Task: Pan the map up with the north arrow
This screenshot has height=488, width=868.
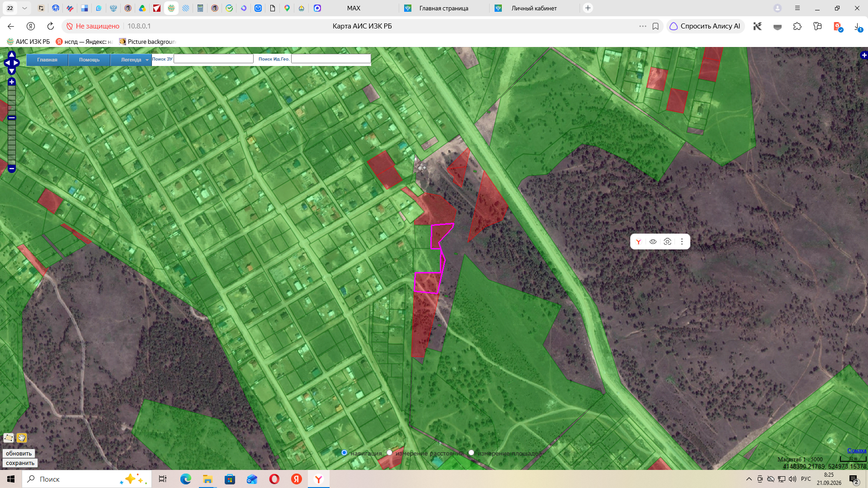Action: click(12, 55)
